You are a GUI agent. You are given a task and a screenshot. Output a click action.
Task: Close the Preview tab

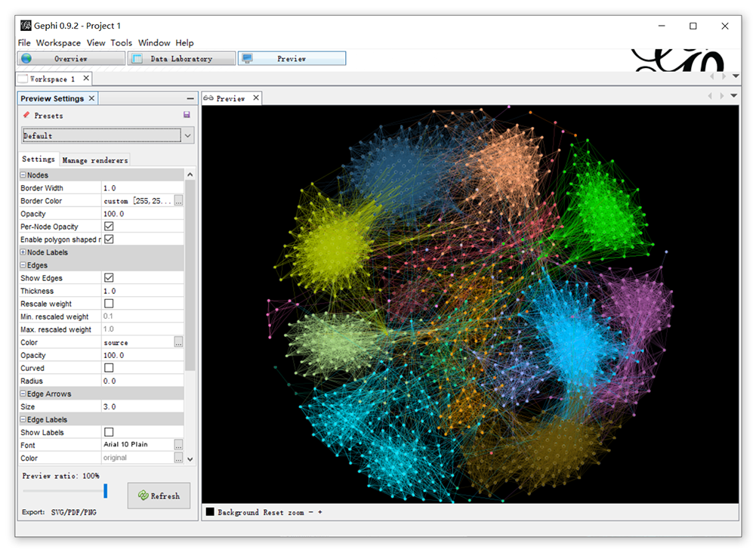click(256, 98)
